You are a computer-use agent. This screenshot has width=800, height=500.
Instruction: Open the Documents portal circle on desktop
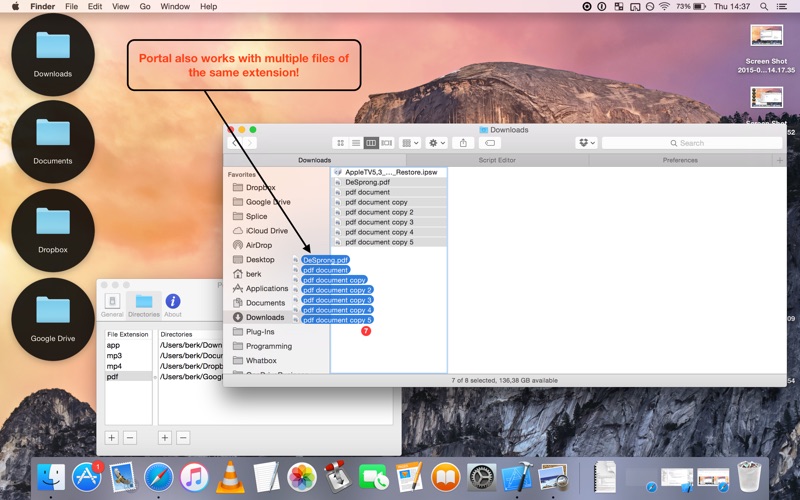point(53,142)
